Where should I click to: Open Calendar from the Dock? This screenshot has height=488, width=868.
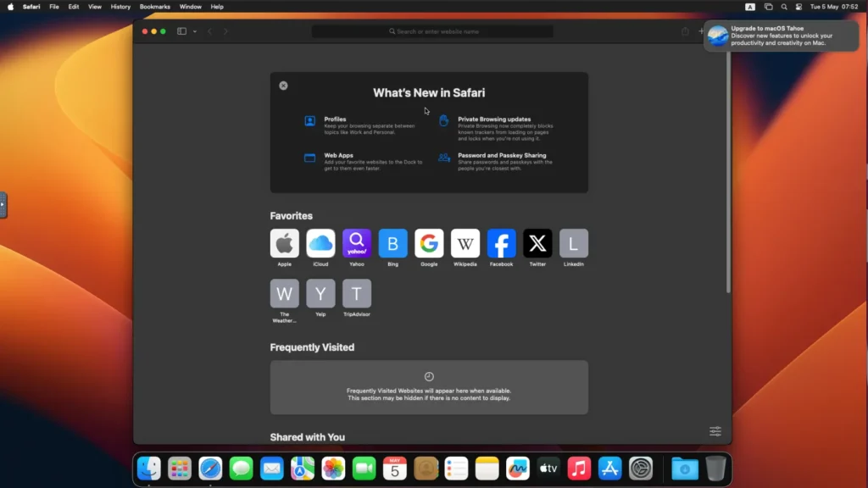[x=395, y=469]
